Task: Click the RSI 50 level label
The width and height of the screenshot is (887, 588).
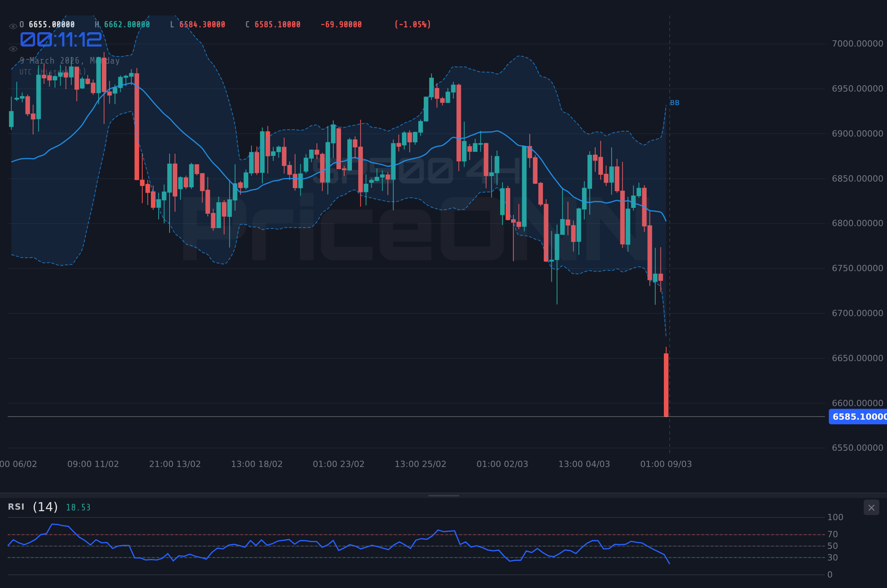Action: tap(833, 546)
